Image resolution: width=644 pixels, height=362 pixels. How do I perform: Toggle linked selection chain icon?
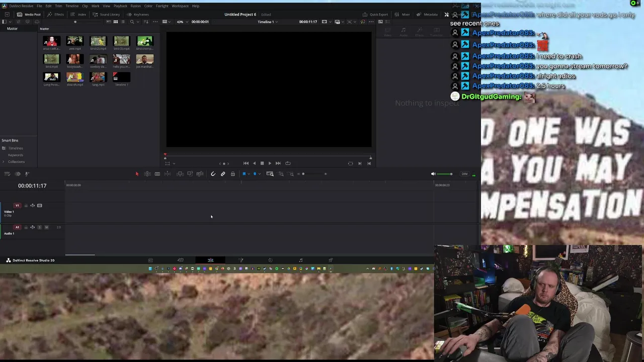click(x=223, y=174)
